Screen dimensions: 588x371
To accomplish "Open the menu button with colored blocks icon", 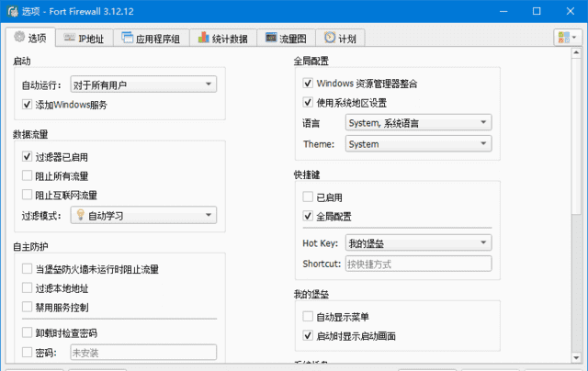I will (x=568, y=38).
